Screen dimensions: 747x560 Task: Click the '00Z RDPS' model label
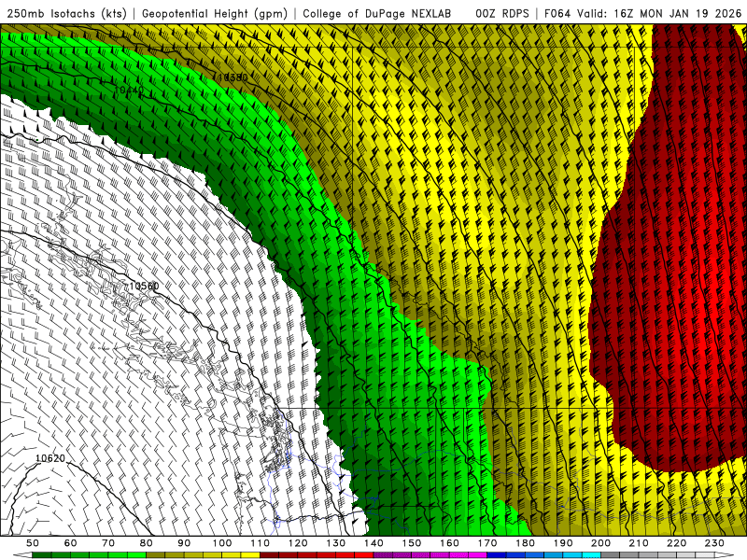point(502,14)
